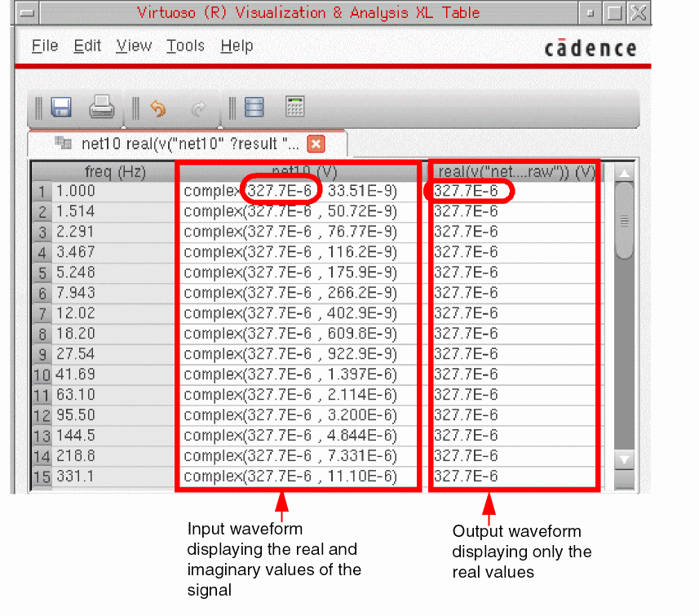Screen dimensions: 699x616
Task: Close the net10 real(v tab
Action: tap(316, 144)
